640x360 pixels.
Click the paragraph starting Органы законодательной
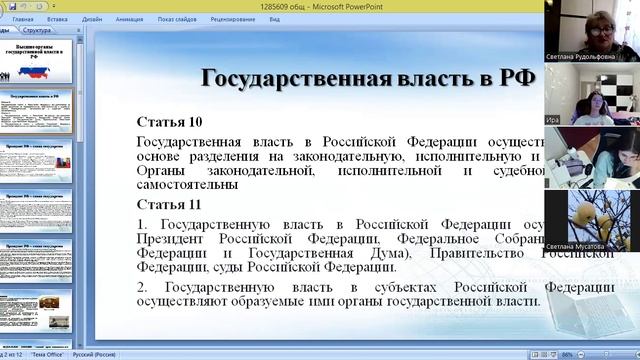(x=340, y=178)
